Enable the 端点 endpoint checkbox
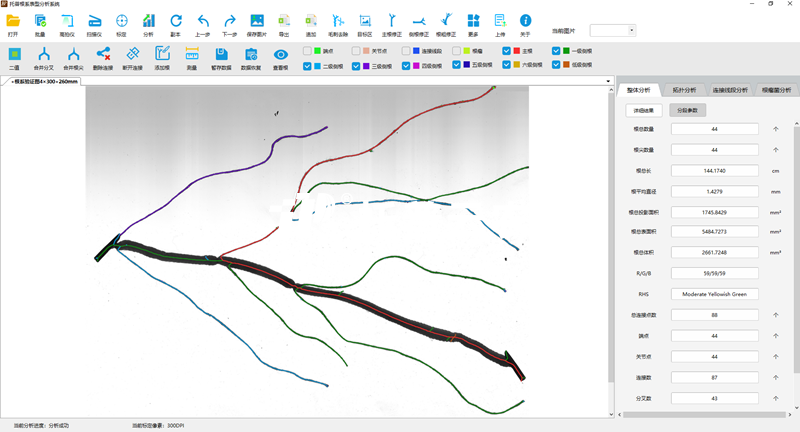This screenshot has width=800, height=432. point(307,50)
